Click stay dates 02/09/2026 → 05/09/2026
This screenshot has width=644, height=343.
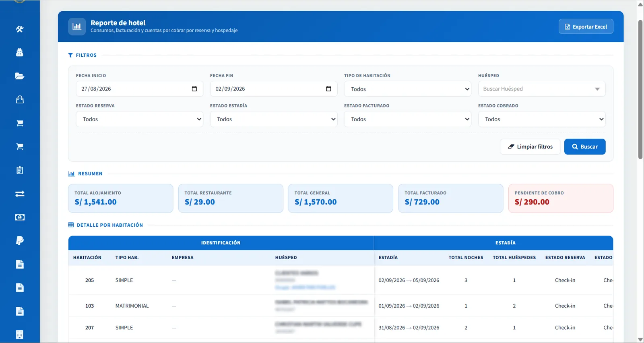pos(409,280)
